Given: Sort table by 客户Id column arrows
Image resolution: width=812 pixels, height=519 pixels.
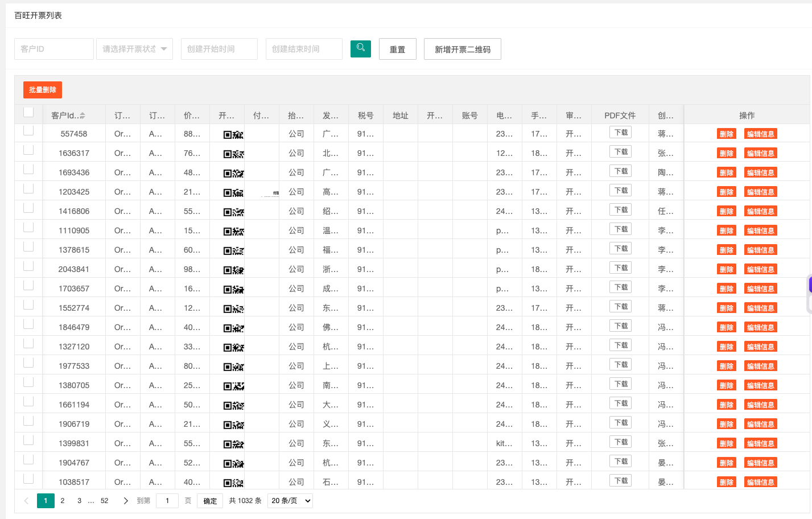Looking at the screenshot, I should click(83, 116).
